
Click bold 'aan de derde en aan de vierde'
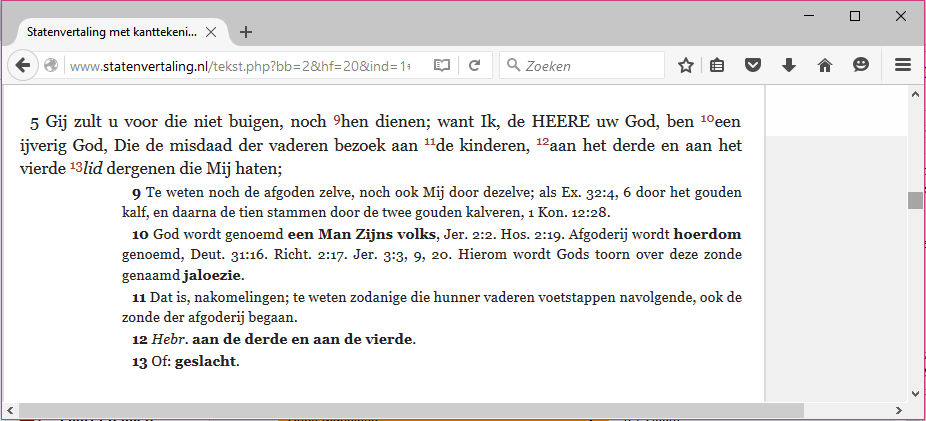(x=303, y=340)
